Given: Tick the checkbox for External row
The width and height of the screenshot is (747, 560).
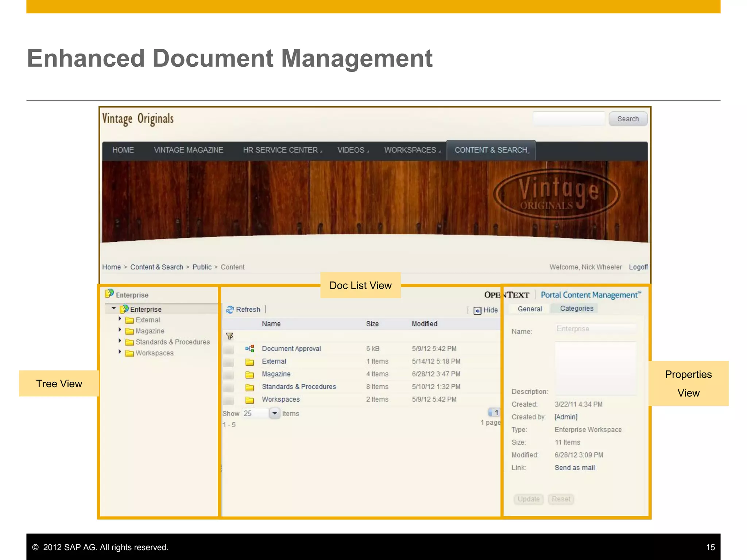Looking at the screenshot, I should (x=229, y=362).
